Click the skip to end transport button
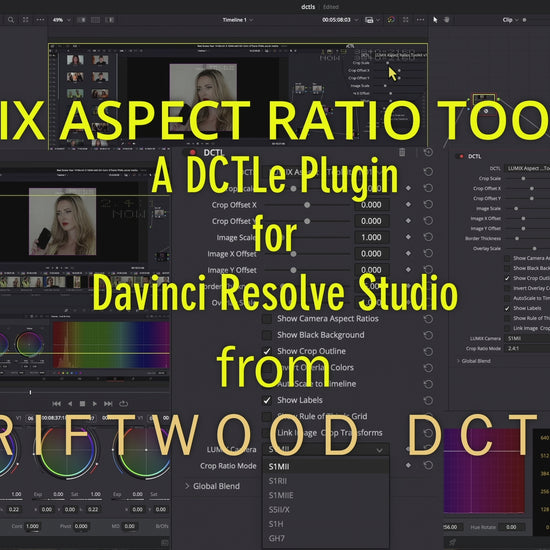This screenshot has height=550, width=550. [x=108, y=404]
